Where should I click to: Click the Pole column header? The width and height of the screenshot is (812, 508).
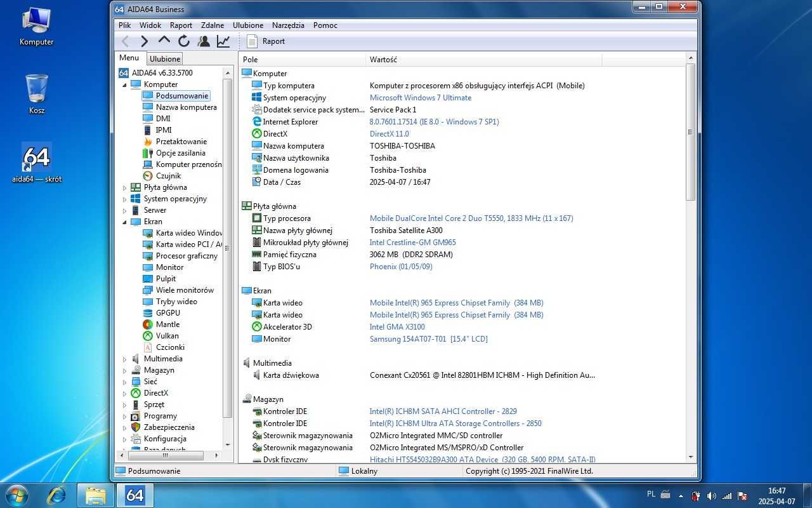(x=302, y=60)
